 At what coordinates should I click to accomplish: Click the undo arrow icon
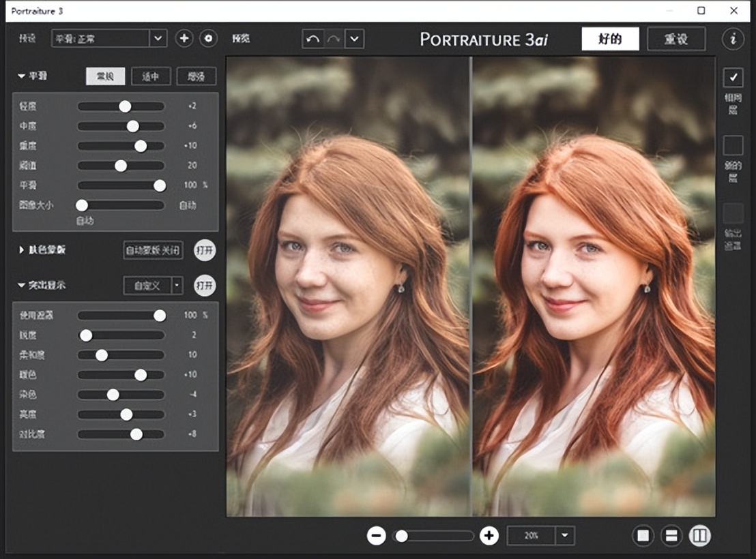coord(312,39)
